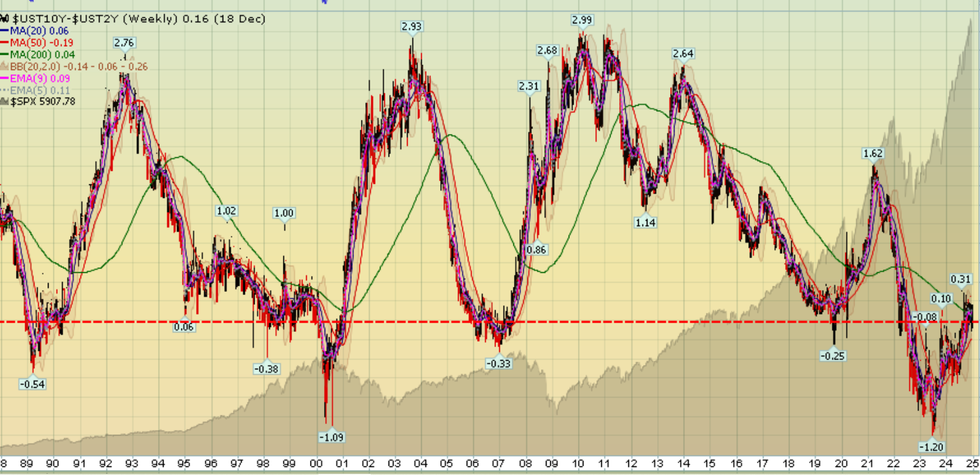Click the Bollinger Bands area icon in the legend
Screen dimensions: 980x475
[5, 66]
